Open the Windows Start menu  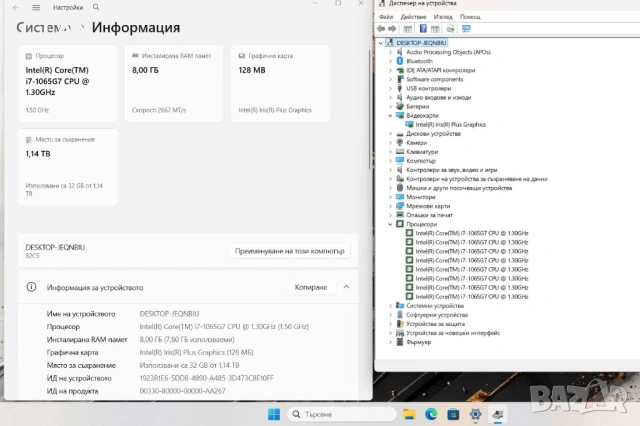click(274, 414)
